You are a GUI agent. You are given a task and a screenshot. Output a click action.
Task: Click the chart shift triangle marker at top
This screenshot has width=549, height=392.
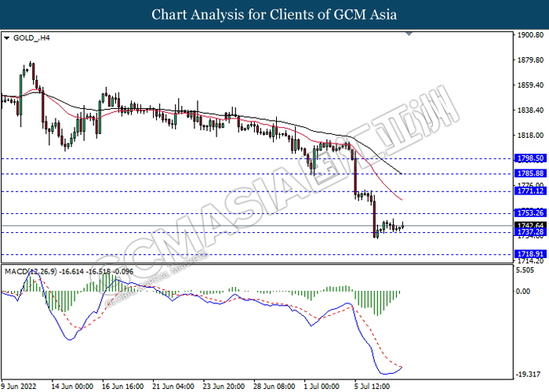409,34
